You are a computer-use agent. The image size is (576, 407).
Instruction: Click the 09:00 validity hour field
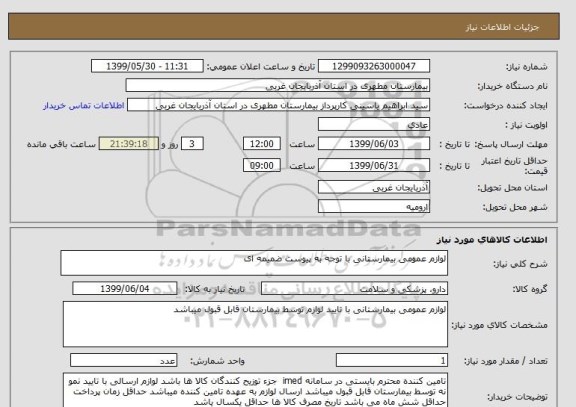point(262,165)
